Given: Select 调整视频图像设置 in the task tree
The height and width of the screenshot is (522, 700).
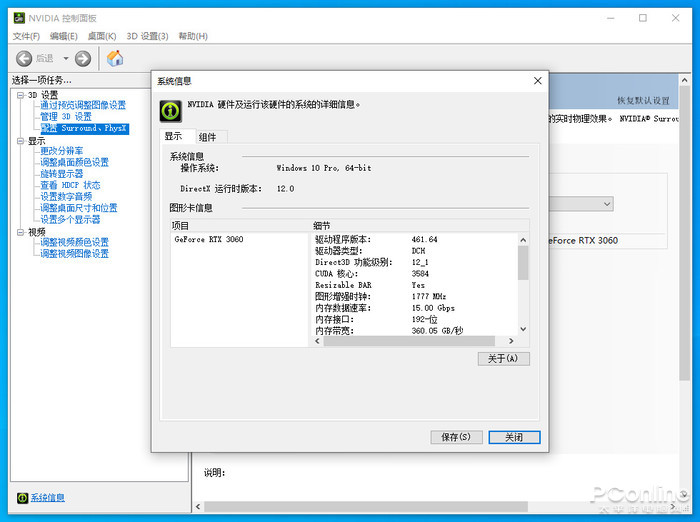Looking at the screenshot, I should pyautogui.click(x=75, y=254).
